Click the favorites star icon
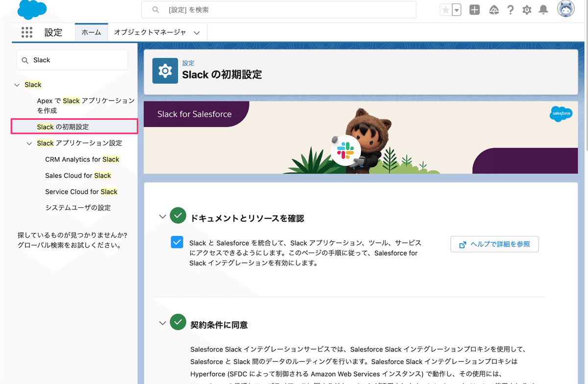The width and height of the screenshot is (588, 384). (x=445, y=10)
